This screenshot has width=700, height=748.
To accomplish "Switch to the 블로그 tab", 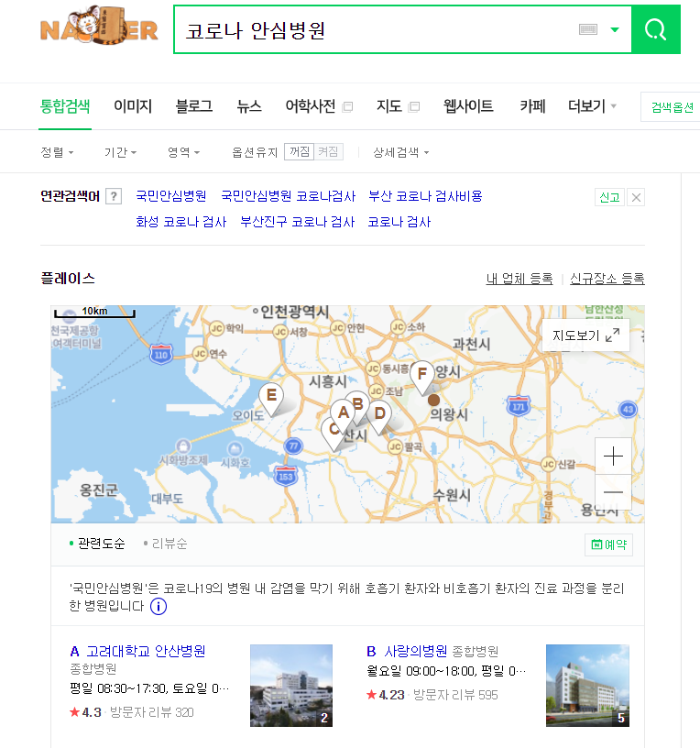I will pyautogui.click(x=194, y=106).
